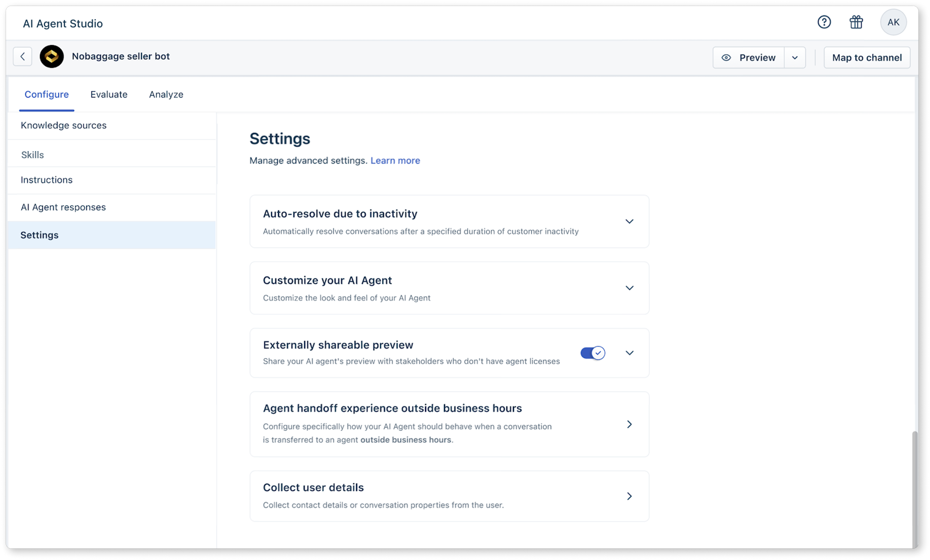This screenshot has height=560, width=930.
Task: Open the Learn more link
Action: tap(395, 160)
